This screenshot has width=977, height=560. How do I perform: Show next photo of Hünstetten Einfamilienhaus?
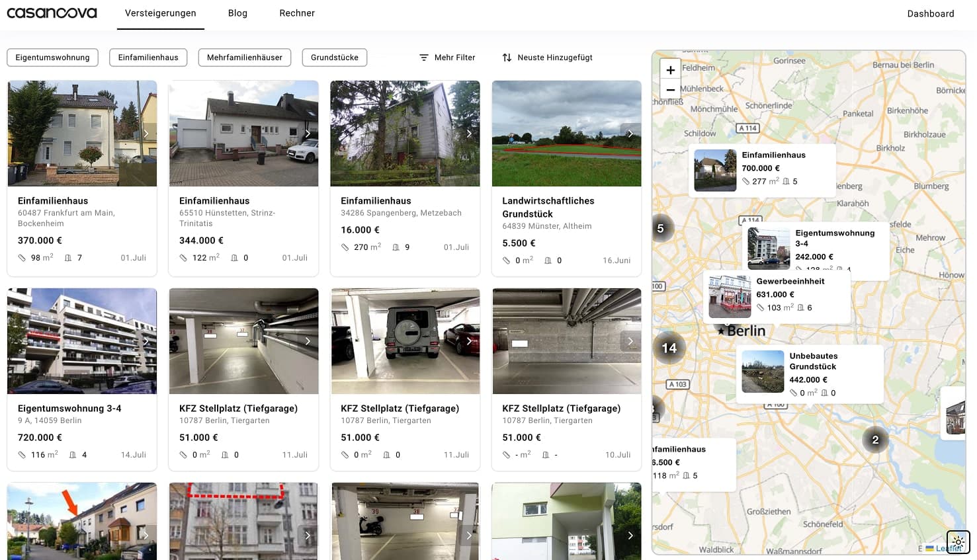[x=308, y=134]
